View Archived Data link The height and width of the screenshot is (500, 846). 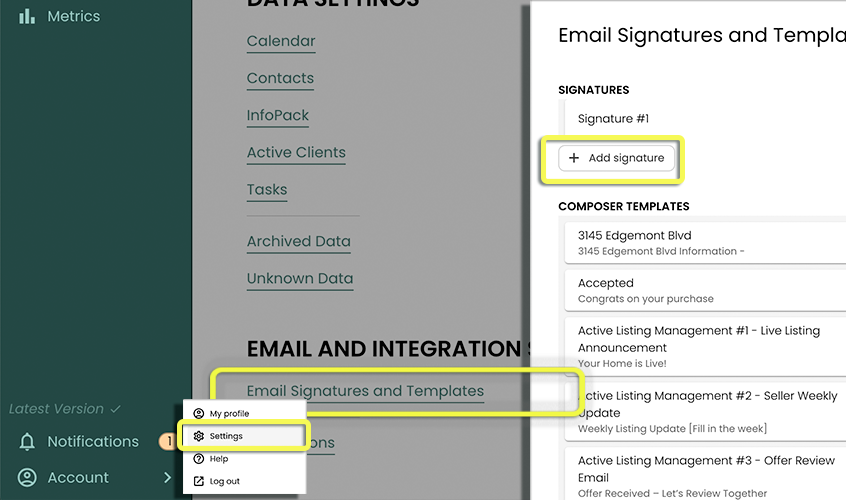click(299, 241)
